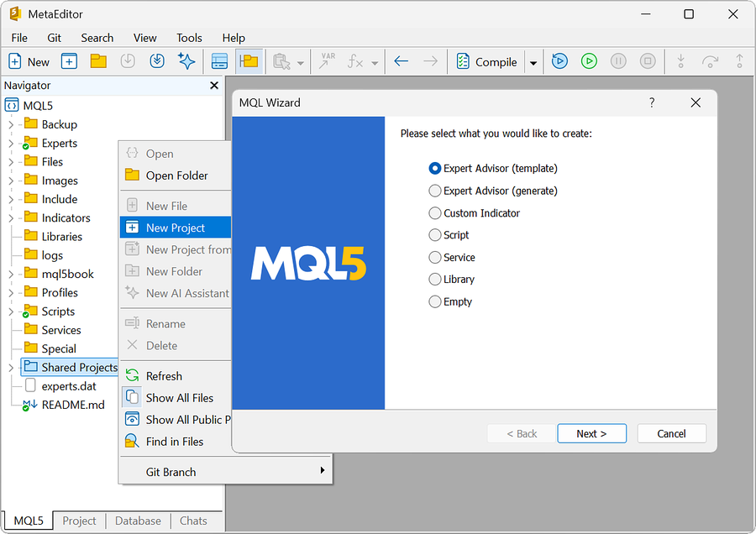Select the Script radio option
This screenshot has width=756, height=534.
(449, 235)
